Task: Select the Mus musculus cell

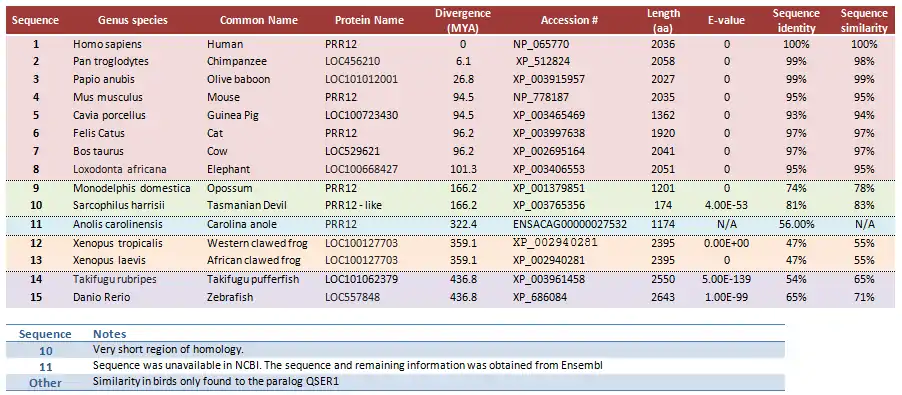Action: 108,97
